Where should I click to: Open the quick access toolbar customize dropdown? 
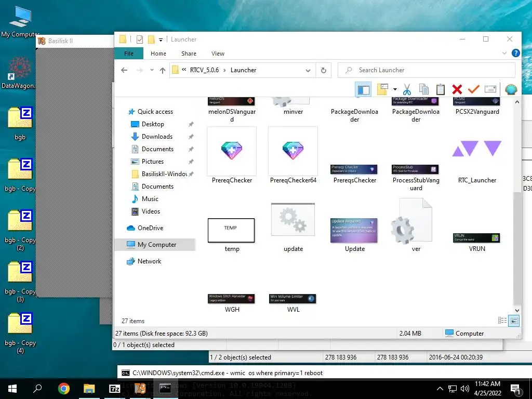click(x=161, y=39)
